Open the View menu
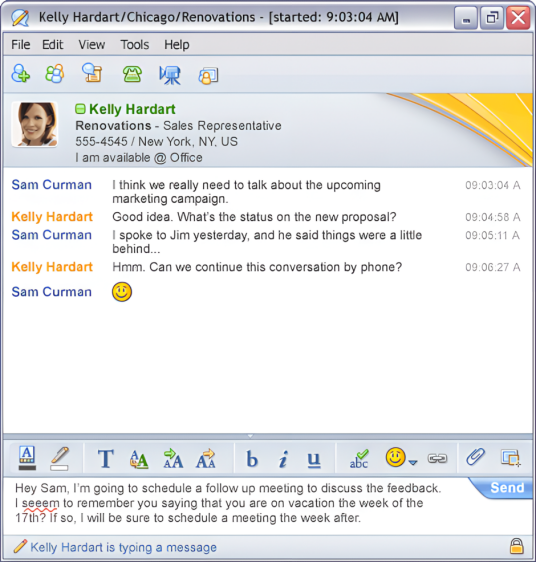Viewport: 536px width, 562px height. tap(92, 45)
